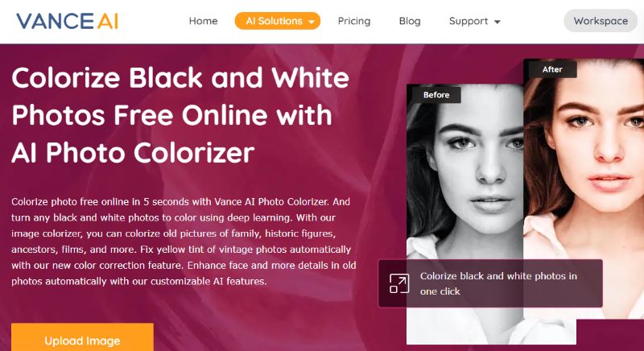This screenshot has width=644, height=351.
Task: Click the main heading Colorize Black and White
Action: [x=180, y=77]
